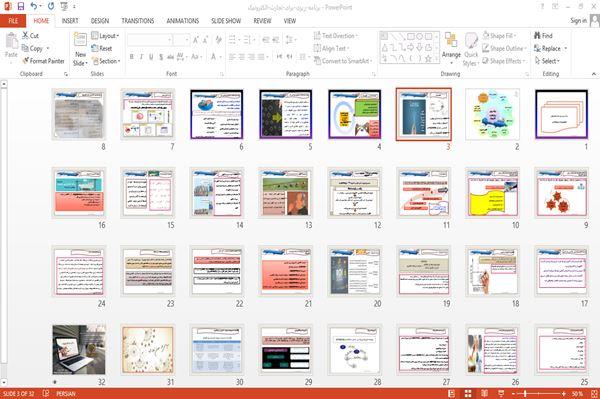Click Sign in link
The height and width of the screenshot is (399, 600).
coord(578,21)
